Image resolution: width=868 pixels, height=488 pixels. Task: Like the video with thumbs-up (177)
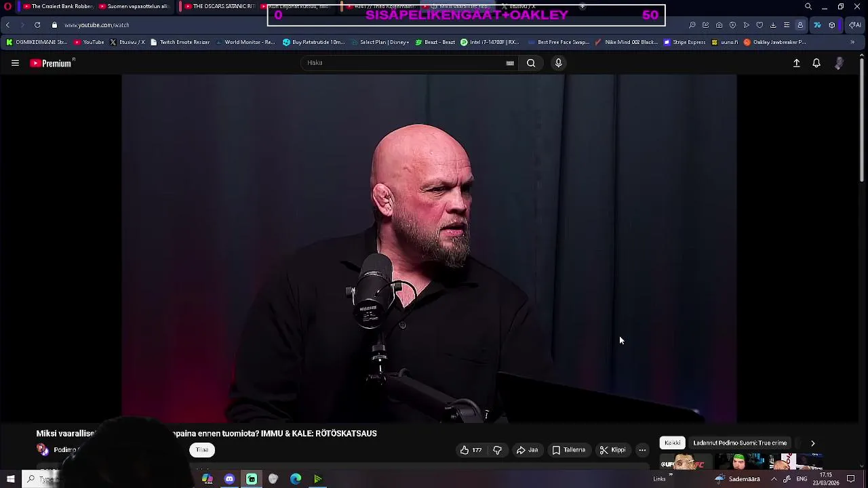tap(471, 450)
